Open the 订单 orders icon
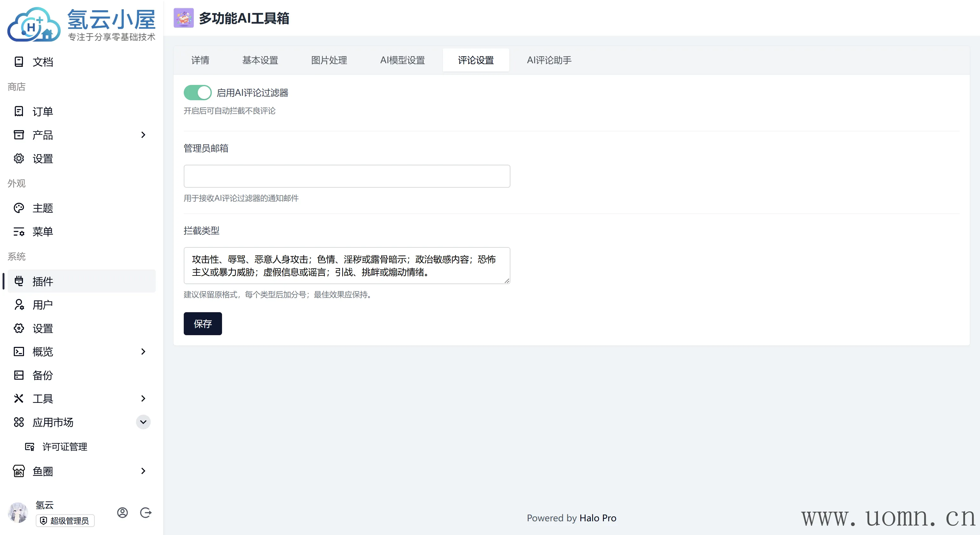The image size is (980, 535). [x=19, y=112]
